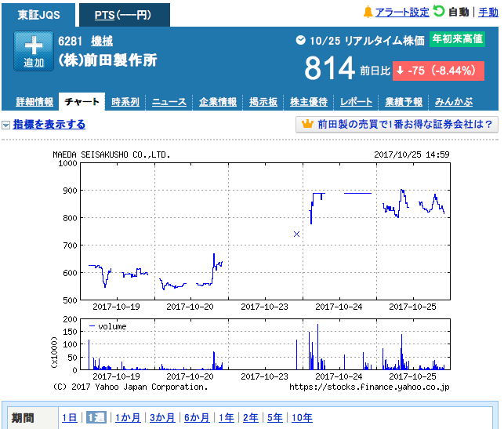
Task: Click the chart timestamp 2017/10/25 14:59
Action: (x=412, y=155)
